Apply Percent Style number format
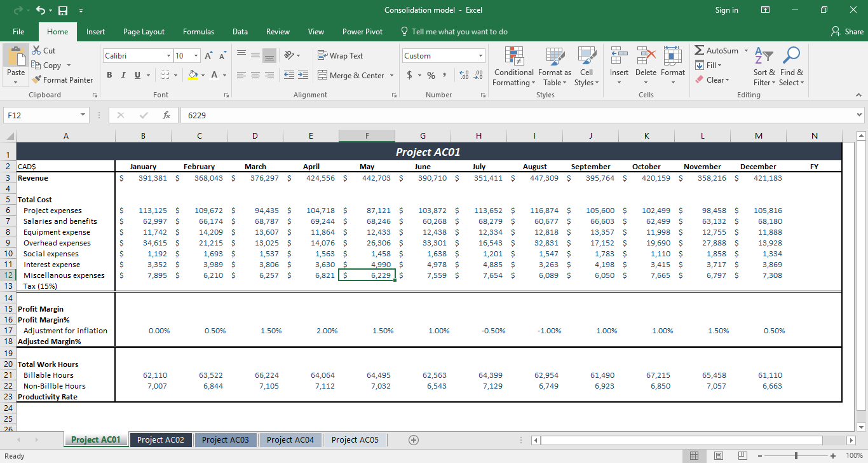 430,75
